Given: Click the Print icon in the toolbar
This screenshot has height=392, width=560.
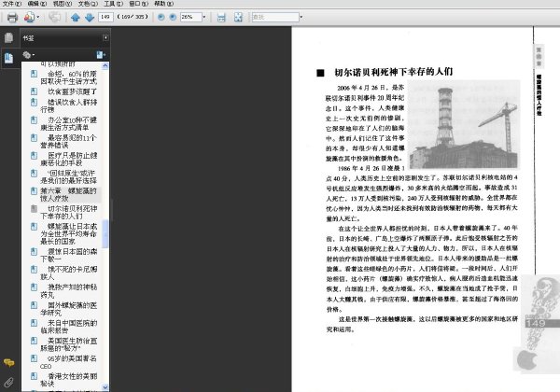Looking at the screenshot, I should 12,17.
